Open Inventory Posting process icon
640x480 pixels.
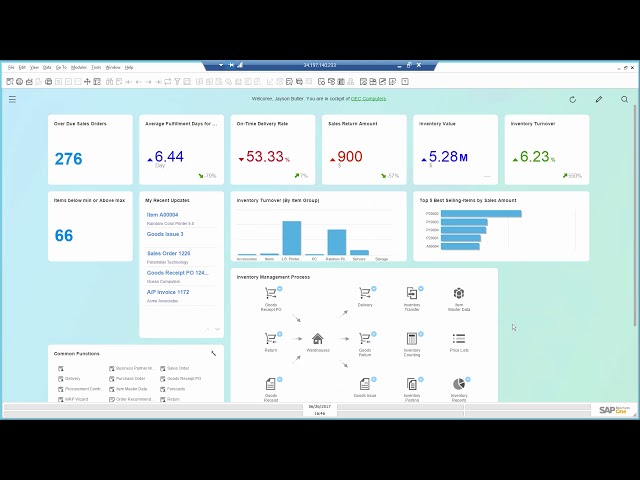pyautogui.click(x=412, y=384)
